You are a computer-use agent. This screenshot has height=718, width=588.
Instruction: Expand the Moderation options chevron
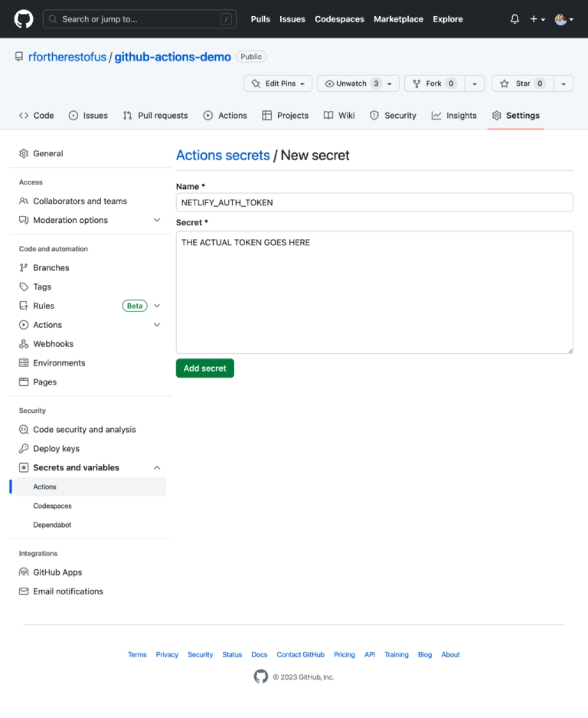[x=157, y=220]
